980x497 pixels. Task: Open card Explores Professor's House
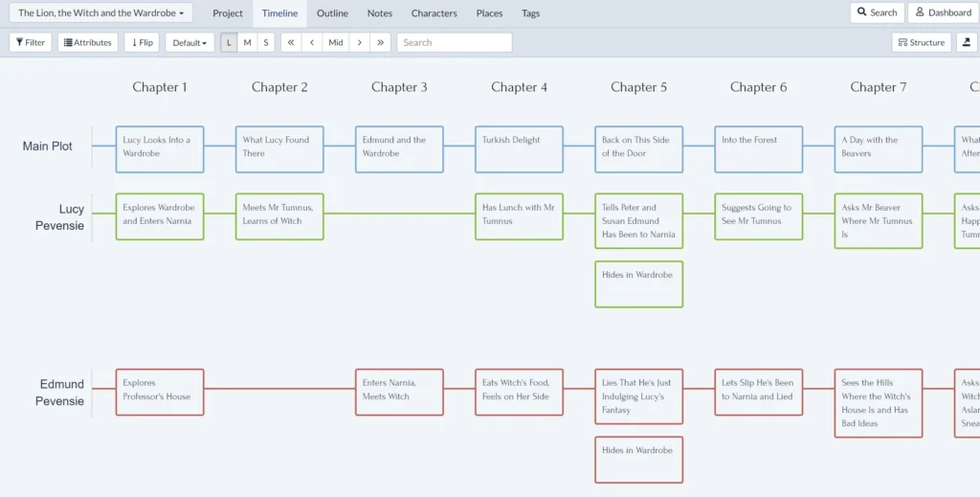click(160, 392)
